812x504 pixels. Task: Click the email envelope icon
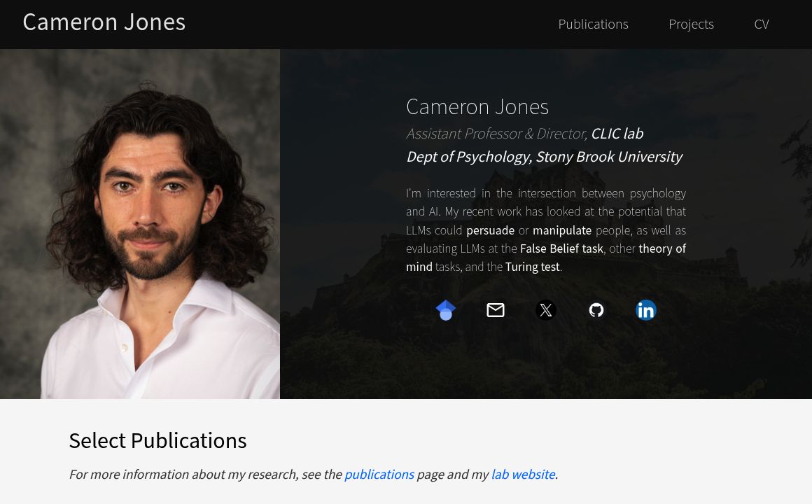pyautogui.click(x=496, y=310)
